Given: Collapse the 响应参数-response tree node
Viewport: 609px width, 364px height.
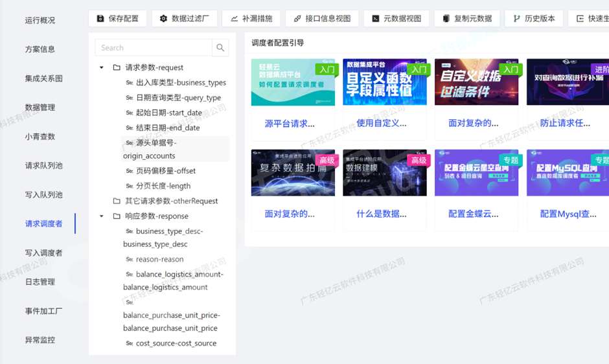Looking at the screenshot, I should 102,216.
